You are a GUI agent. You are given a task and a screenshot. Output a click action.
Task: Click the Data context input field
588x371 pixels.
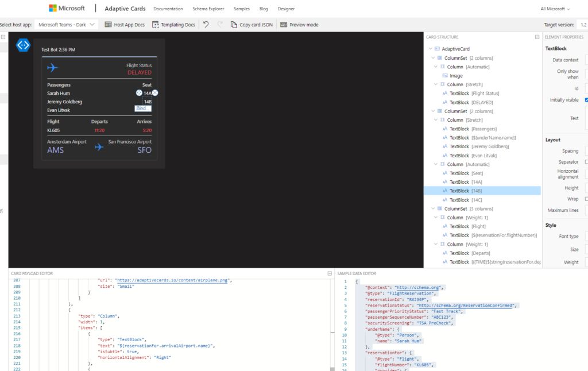coord(586,60)
